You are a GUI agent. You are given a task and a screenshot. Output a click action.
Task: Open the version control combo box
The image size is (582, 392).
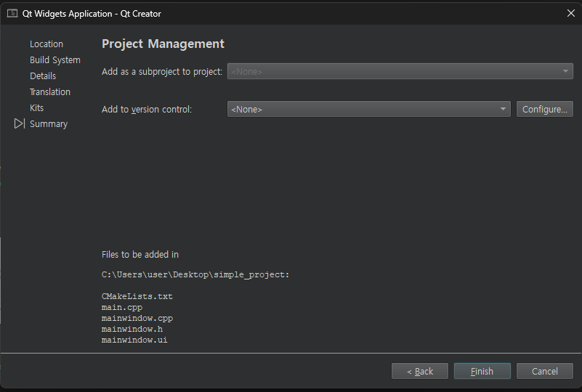click(x=368, y=110)
